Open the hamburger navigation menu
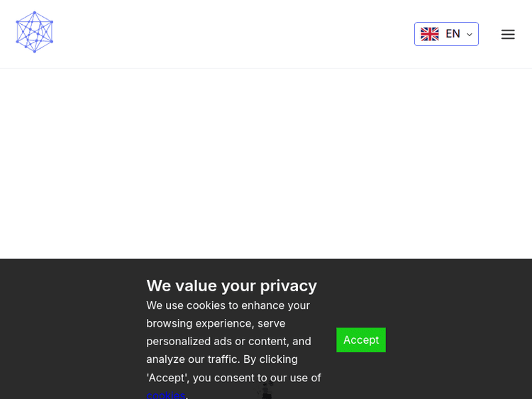This screenshot has width=532, height=399. tap(508, 34)
